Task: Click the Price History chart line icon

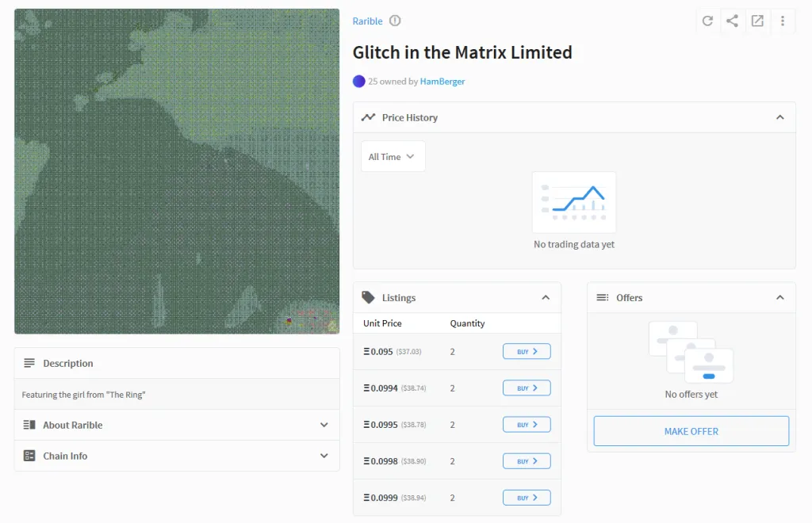Action: click(x=368, y=117)
